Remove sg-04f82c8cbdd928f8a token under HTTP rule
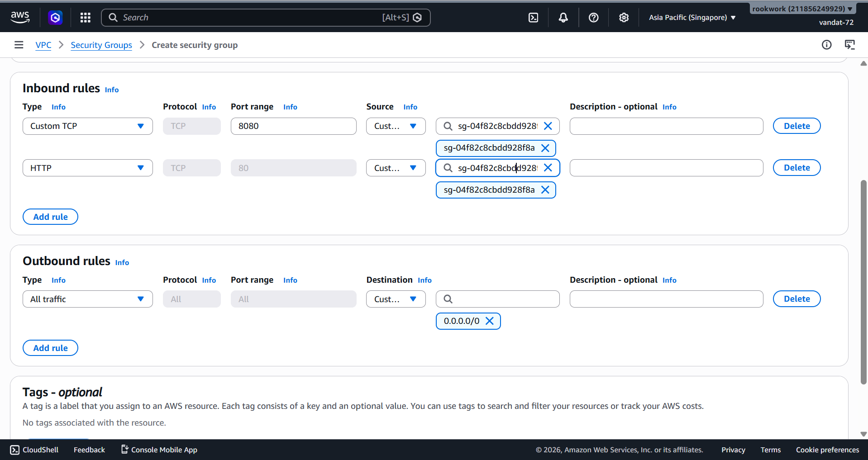This screenshot has height=460, width=868. pyautogui.click(x=545, y=190)
